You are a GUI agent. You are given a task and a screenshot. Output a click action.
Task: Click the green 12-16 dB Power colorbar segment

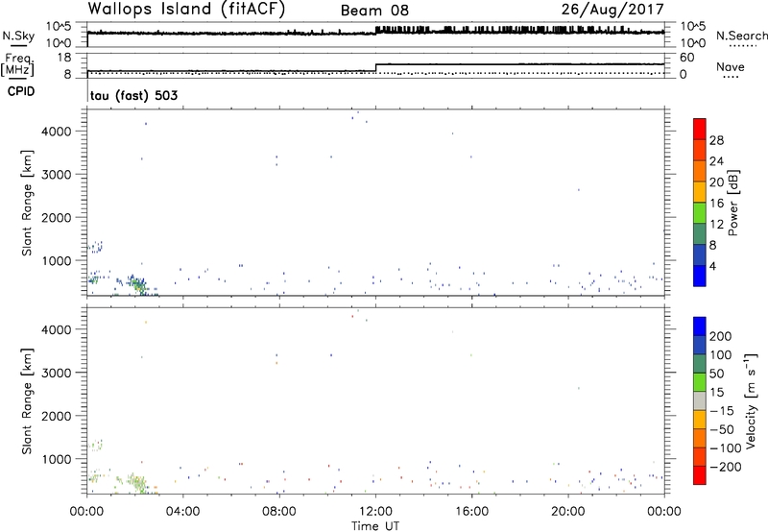700,213
